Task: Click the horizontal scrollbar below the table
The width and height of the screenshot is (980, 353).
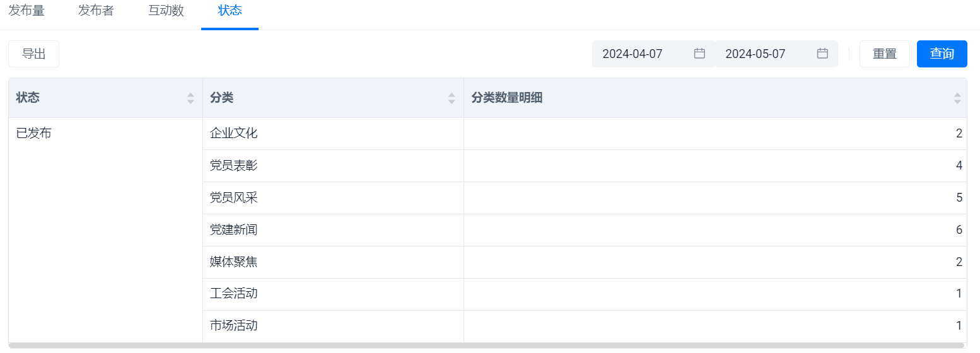Action: coord(487,345)
